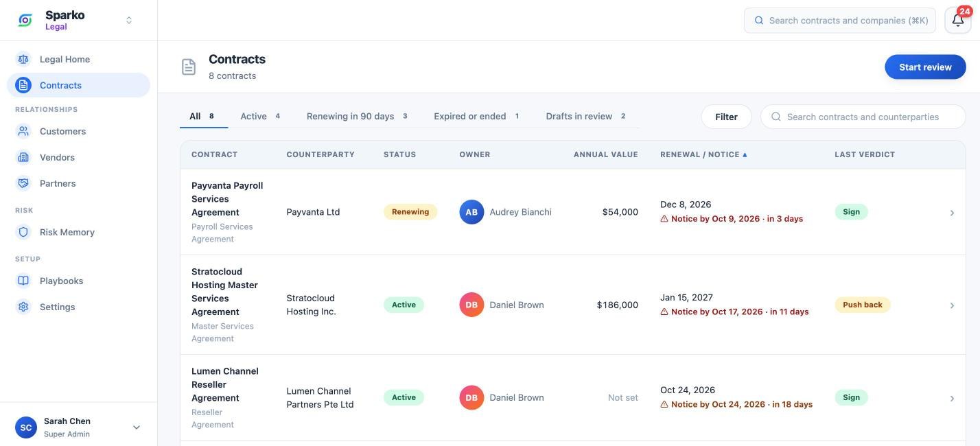Click the Partners handshake icon
Viewport: 980px width, 446px height.
pyautogui.click(x=23, y=183)
